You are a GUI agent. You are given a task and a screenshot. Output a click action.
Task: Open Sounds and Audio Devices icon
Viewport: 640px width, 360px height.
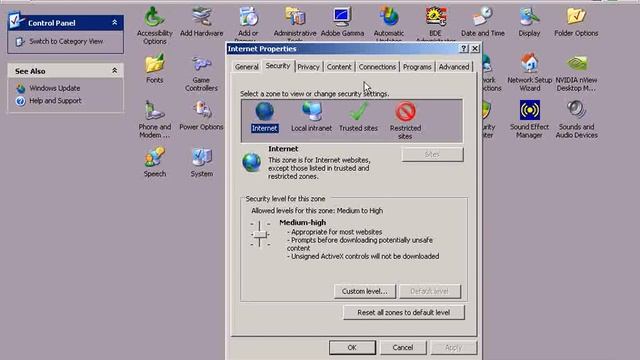(x=576, y=120)
